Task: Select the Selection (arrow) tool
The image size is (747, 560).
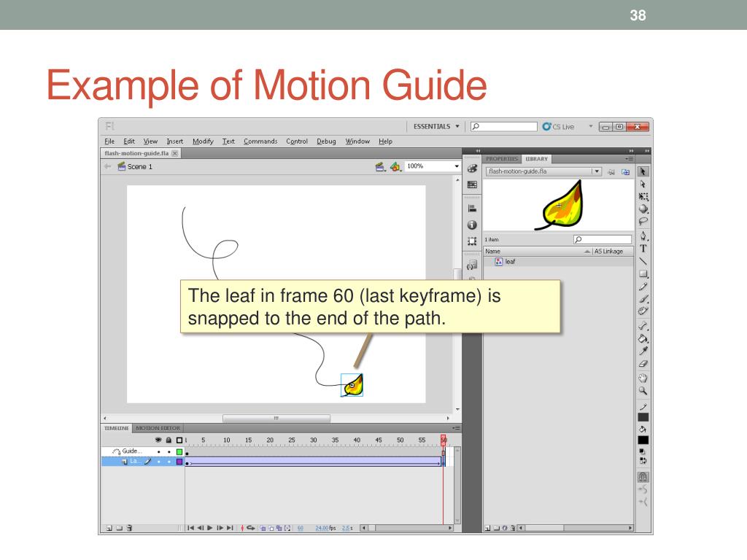Action: point(643,172)
